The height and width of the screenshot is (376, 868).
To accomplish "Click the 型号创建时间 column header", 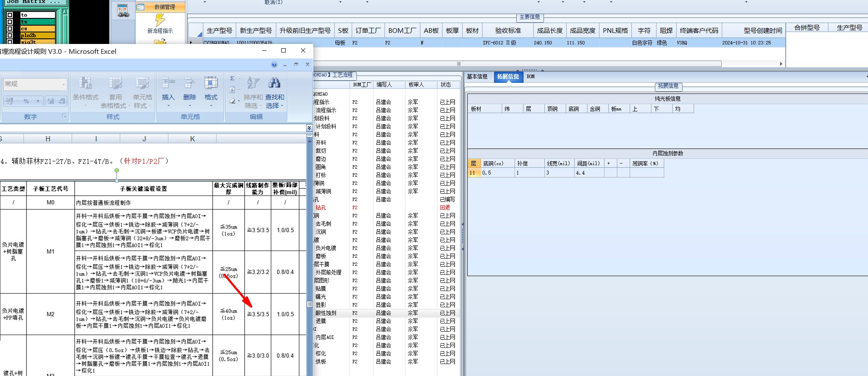I will tap(753, 31).
